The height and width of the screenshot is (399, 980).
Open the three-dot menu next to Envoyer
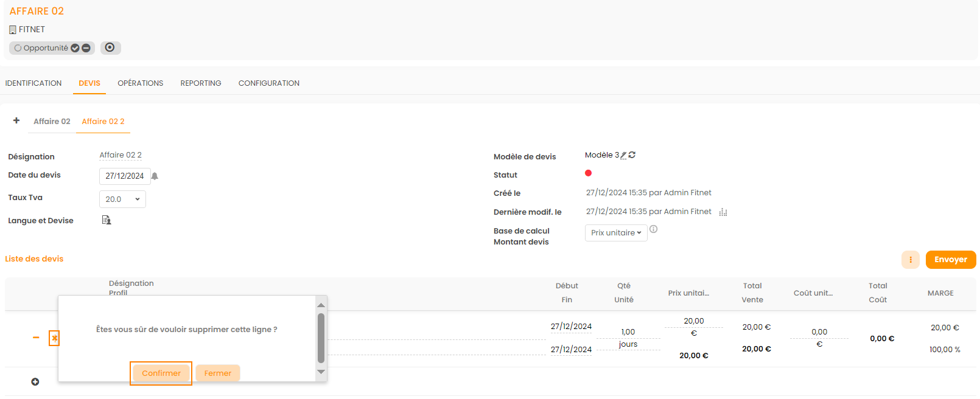pyautogui.click(x=911, y=260)
